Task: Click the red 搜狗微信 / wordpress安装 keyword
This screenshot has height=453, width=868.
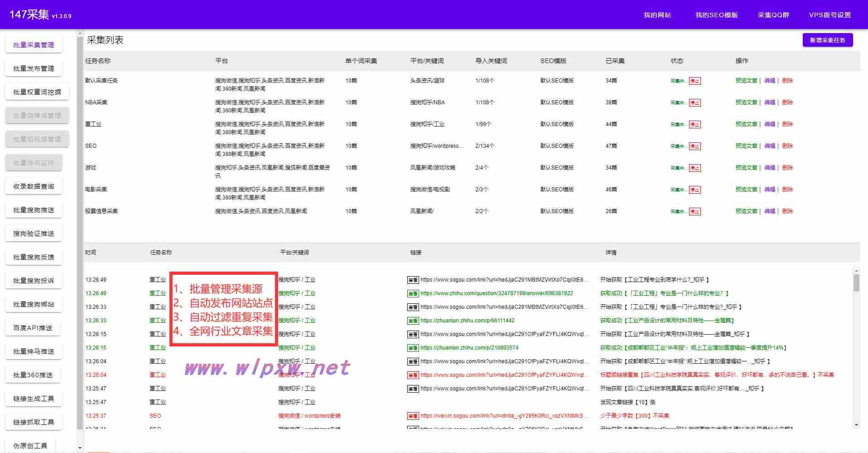Action: (309, 416)
